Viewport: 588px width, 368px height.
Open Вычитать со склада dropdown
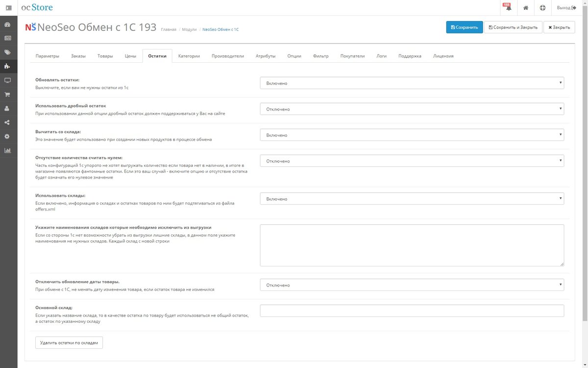[412, 135]
